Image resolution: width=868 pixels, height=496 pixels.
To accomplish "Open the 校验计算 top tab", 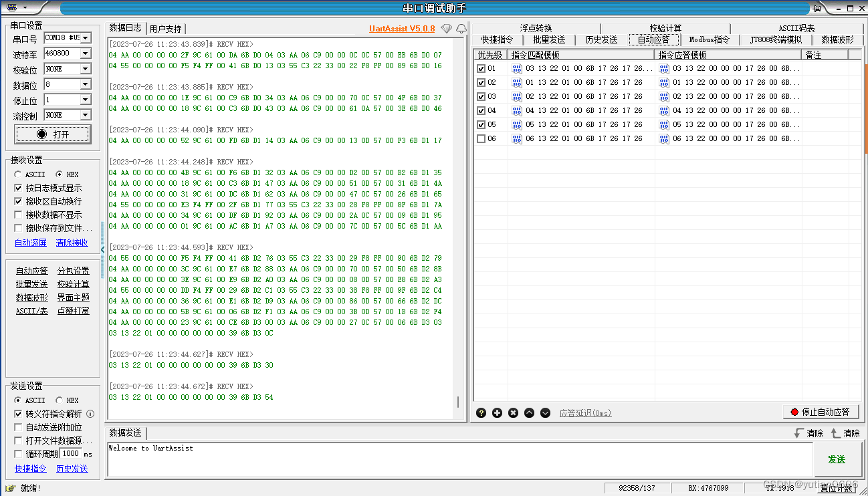I will click(665, 28).
